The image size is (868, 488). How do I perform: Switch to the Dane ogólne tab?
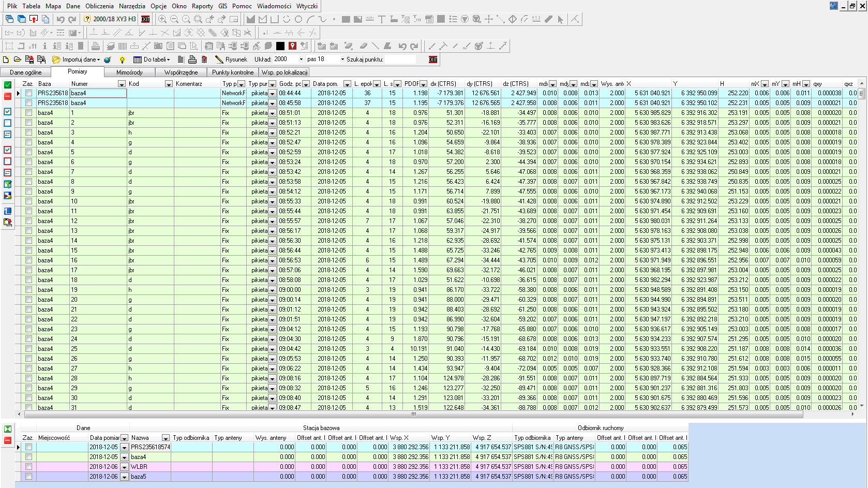pyautogui.click(x=26, y=72)
